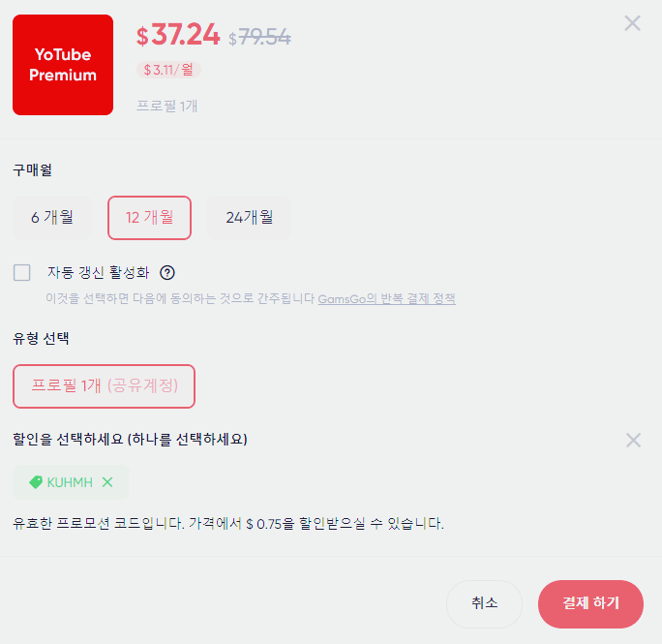Click the $3.11/월 monthly price badge
The height and width of the screenshot is (644, 662).
168,70
